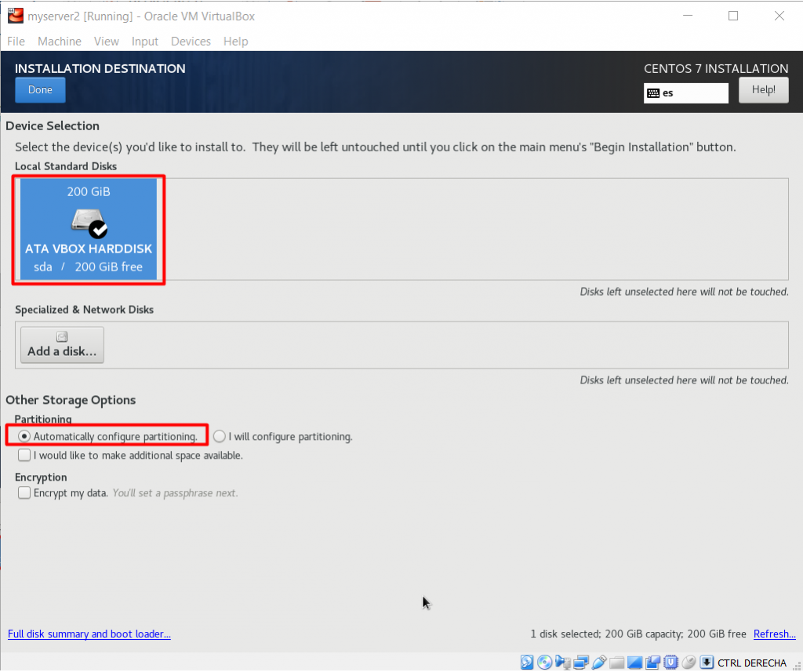Screen dimensions: 803x672
Task: Click the USB devices status icon
Action: [599, 663]
